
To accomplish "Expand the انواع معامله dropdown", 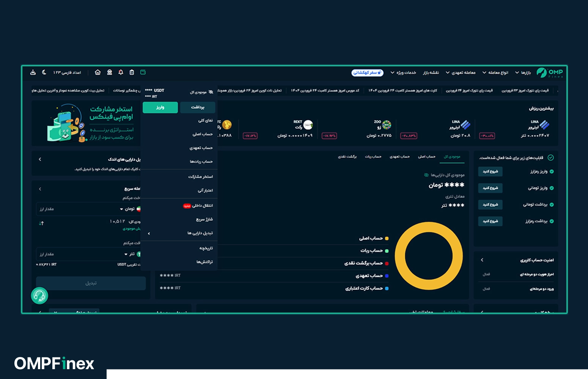I will (x=495, y=72).
